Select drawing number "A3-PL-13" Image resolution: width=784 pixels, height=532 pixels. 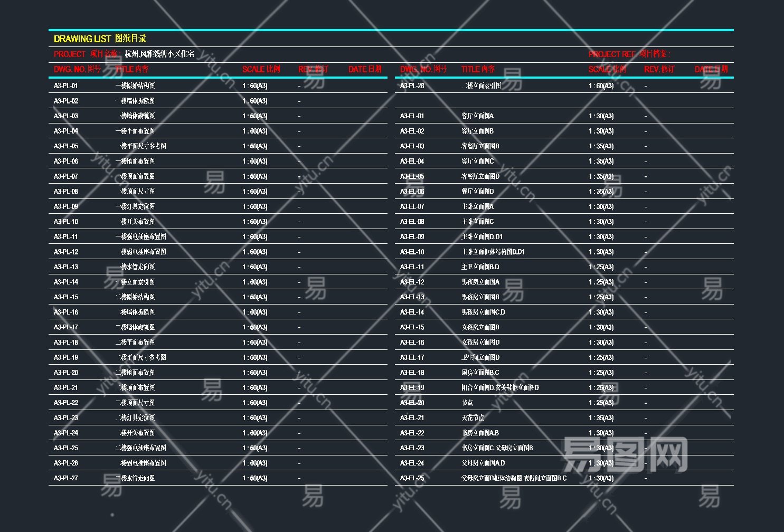click(x=66, y=267)
